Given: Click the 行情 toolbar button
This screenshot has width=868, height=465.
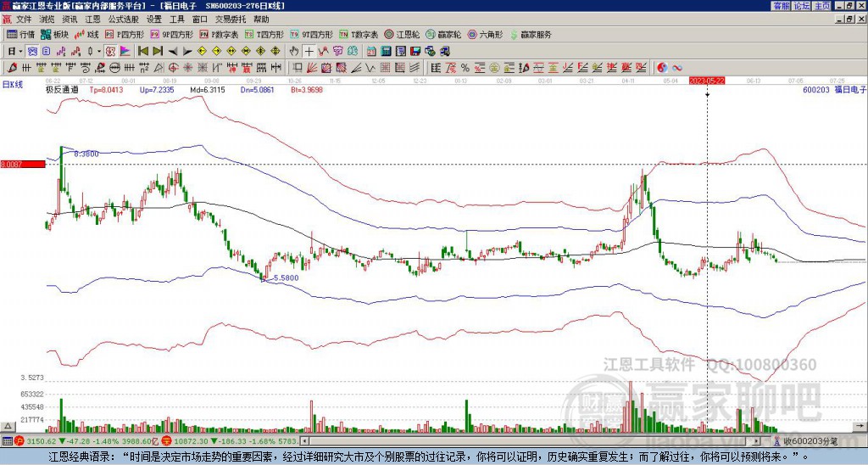Looking at the screenshot, I should tap(20, 34).
